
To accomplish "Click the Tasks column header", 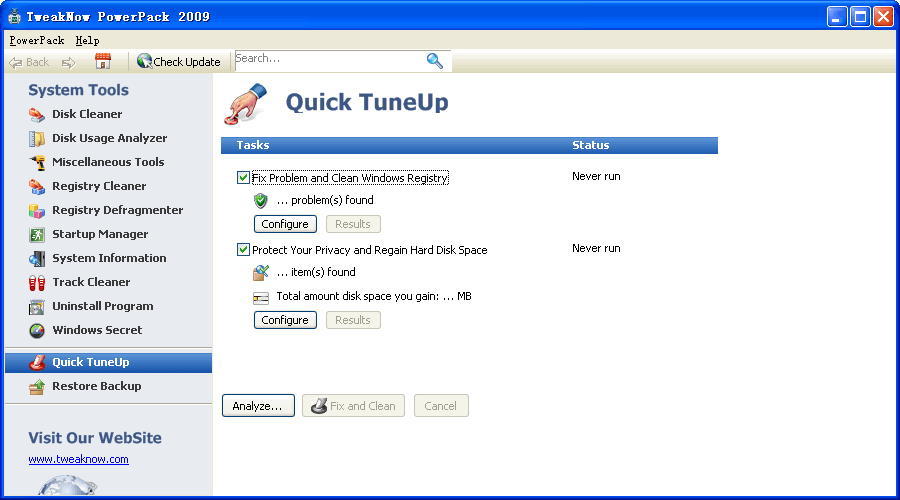I will [x=253, y=145].
